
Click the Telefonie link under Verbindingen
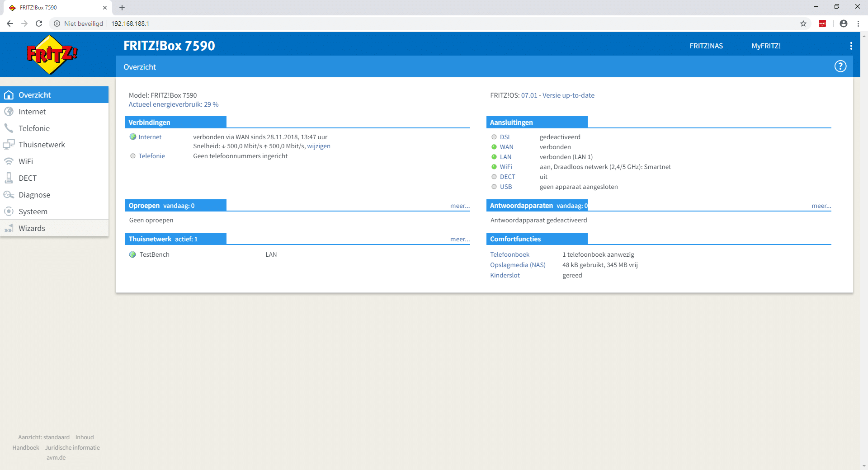151,156
